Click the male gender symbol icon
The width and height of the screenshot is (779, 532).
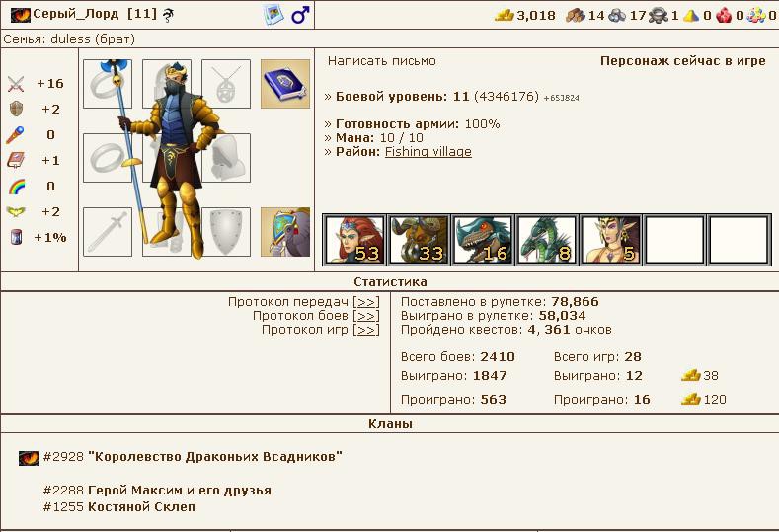[x=300, y=15]
